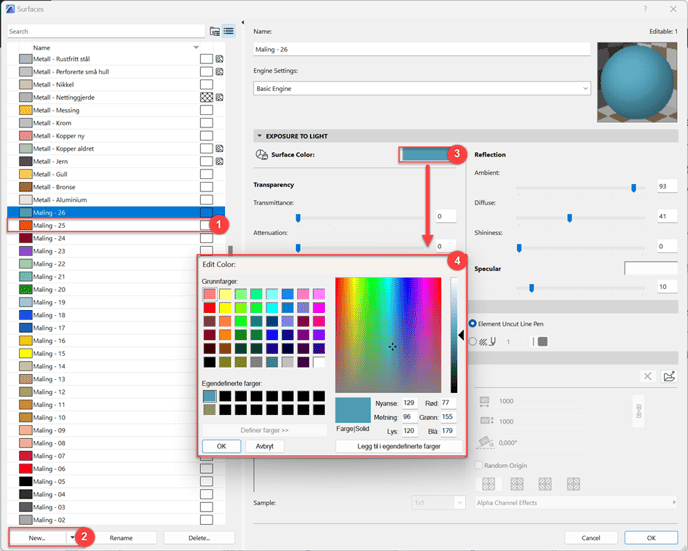The height and width of the screenshot is (551, 688).
Task: Switch surface list to folder view
Action: point(215,31)
